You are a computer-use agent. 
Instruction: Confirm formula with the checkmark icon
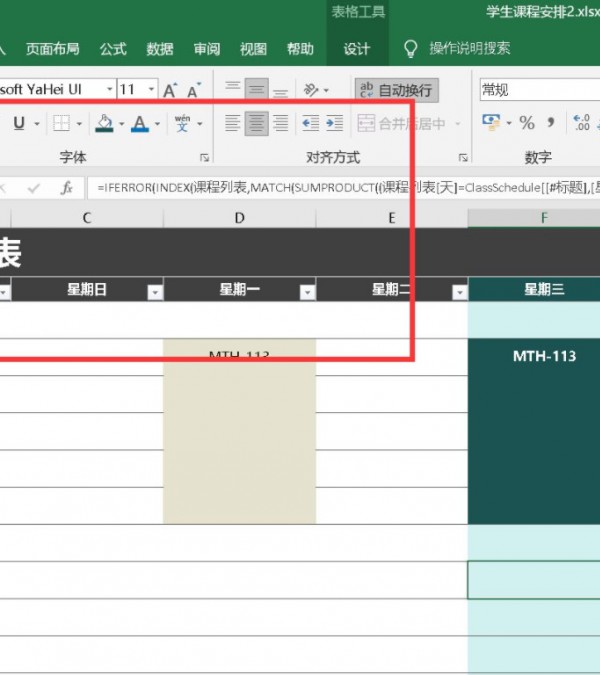(33, 188)
